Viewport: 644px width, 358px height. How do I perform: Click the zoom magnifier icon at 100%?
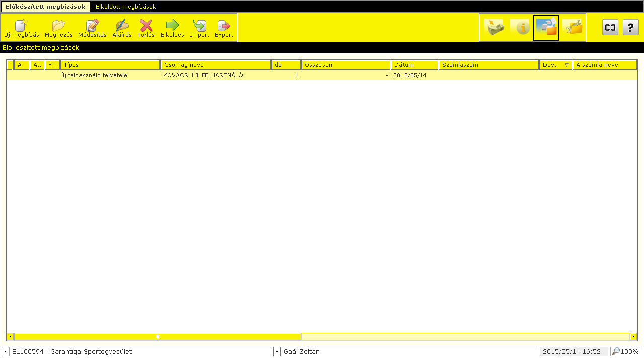(616, 351)
